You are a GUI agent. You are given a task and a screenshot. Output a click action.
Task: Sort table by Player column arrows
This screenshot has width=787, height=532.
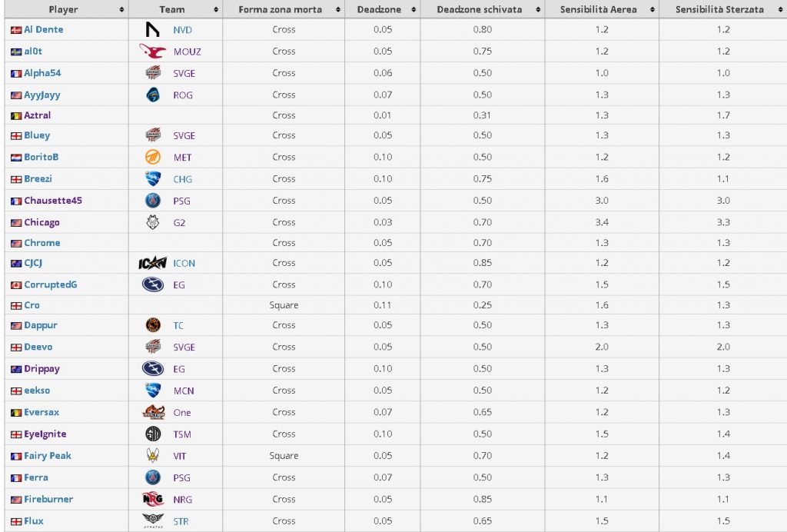121,9
